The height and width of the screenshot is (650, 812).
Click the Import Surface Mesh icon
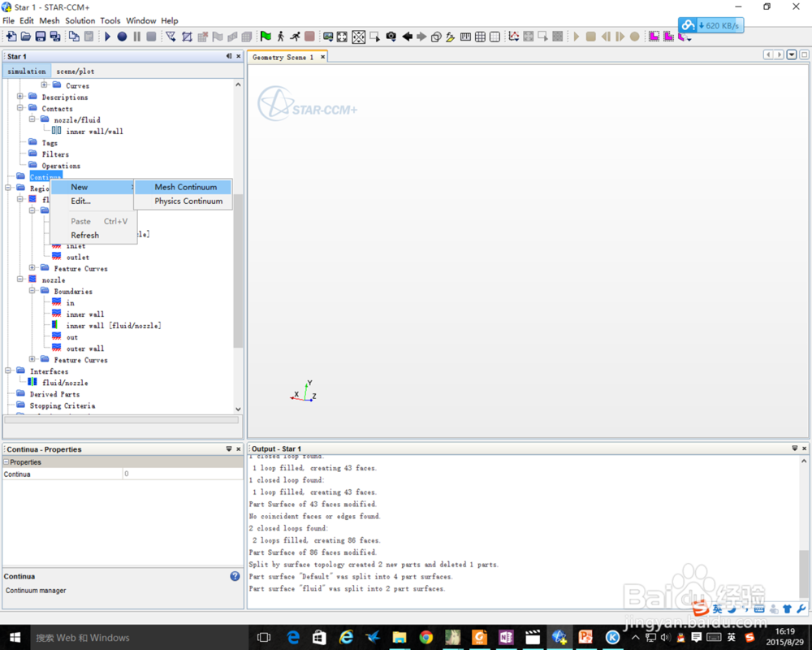tap(171, 37)
